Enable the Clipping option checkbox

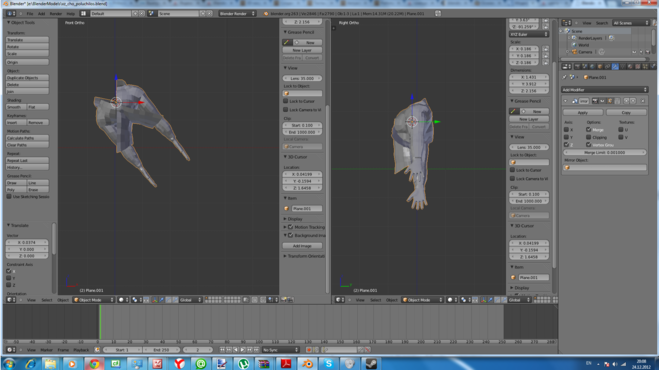click(589, 137)
